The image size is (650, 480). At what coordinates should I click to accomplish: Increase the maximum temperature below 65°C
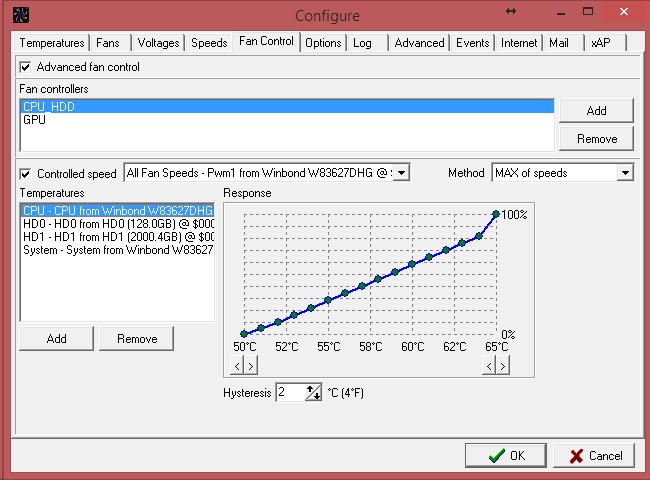pos(502,366)
